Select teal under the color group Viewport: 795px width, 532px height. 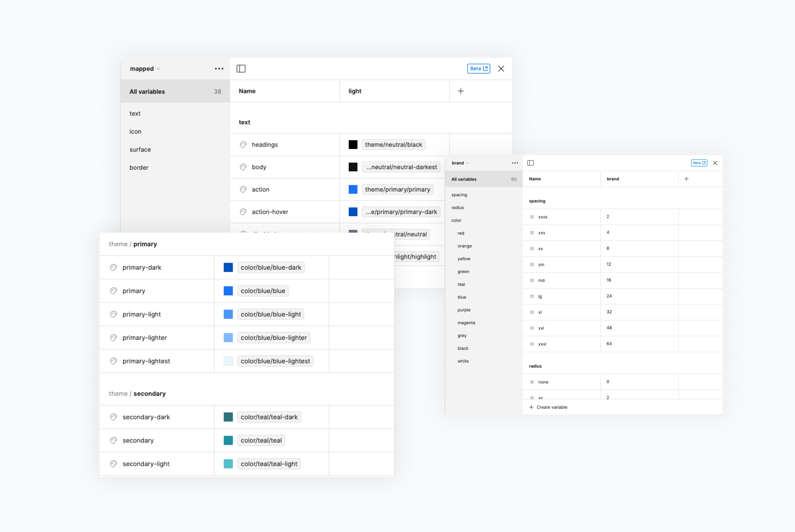(x=461, y=284)
